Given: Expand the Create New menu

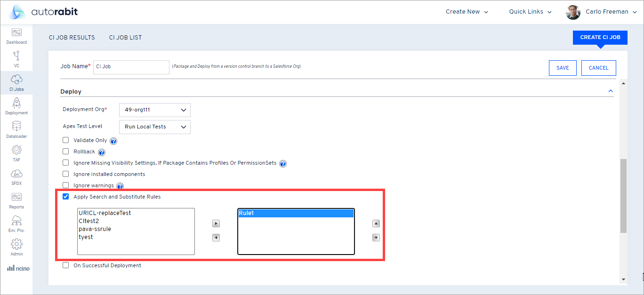Looking at the screenshot, I should coord(467,12).
